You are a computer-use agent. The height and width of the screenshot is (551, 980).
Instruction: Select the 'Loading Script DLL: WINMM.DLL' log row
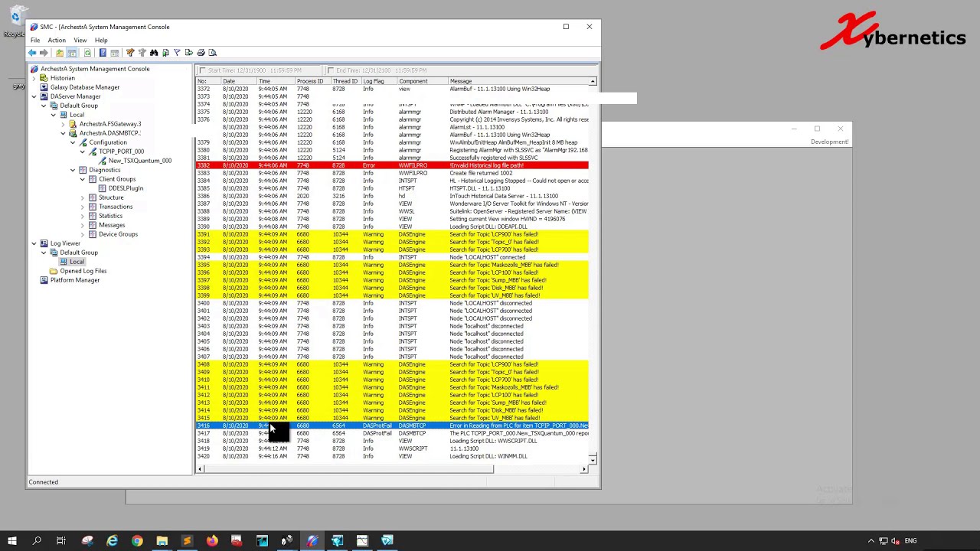[x=392, y=456]
